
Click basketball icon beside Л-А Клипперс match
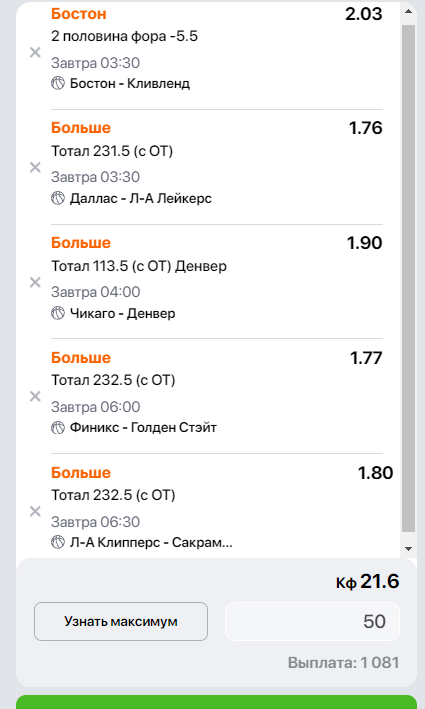click(x=58, y=542)
